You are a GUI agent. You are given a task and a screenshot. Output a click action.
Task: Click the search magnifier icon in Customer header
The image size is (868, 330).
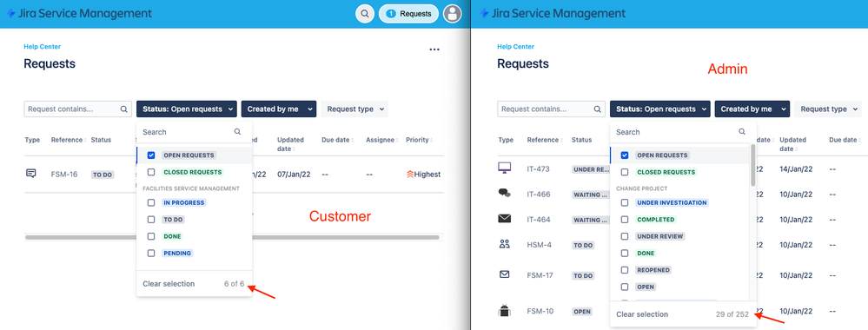coord(365,13)
